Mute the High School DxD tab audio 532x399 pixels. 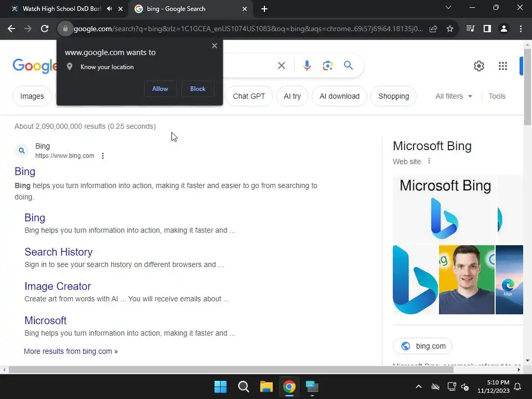pyautogui.click(x=109, y=9)
